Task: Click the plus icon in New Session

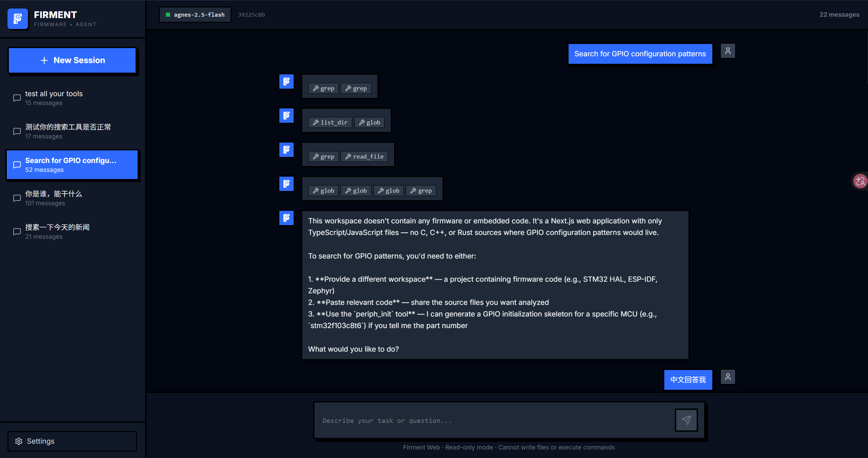Action: [44, 60]
